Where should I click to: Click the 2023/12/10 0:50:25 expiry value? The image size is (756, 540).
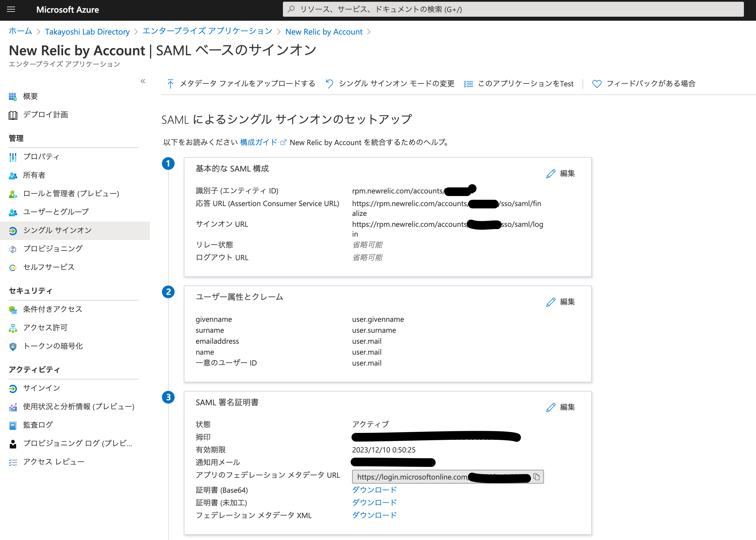point(384,450)
